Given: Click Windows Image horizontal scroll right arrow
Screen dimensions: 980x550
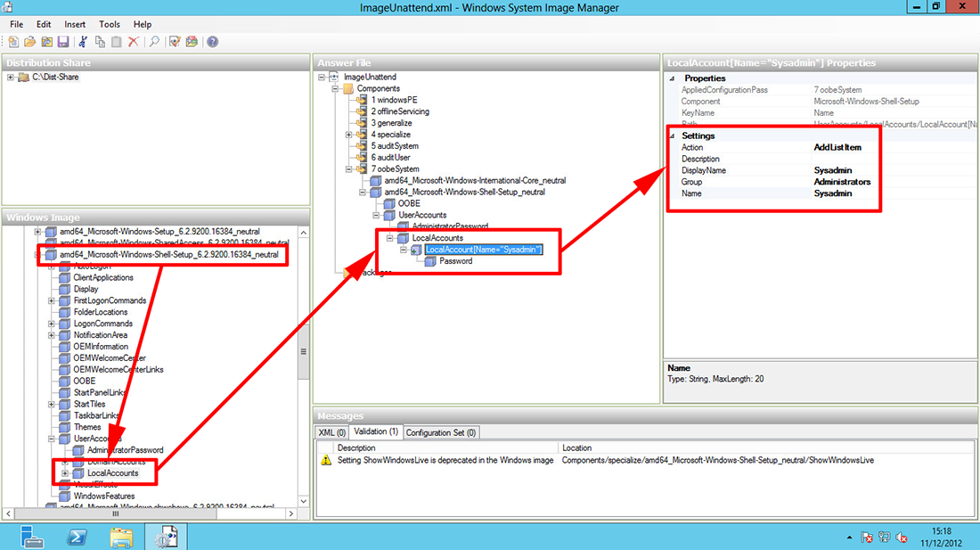Looking at the screenshot, I should pyautogui.click(x=291, y=513).
